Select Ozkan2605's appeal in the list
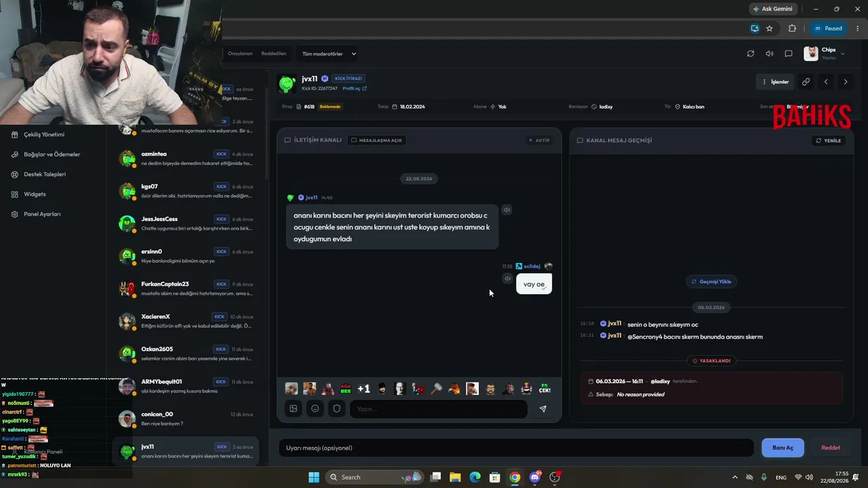868x488 pixels. [186, 354]
